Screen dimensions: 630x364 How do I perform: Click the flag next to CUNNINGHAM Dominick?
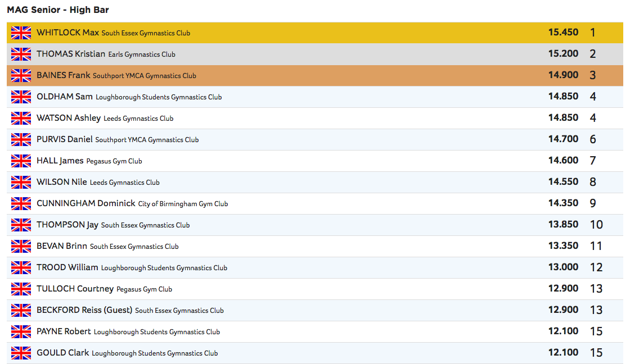[x=21, y=203]
